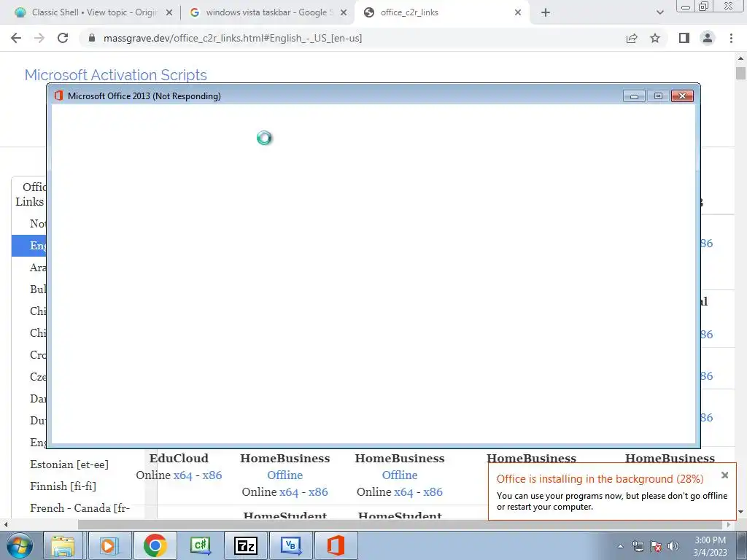Bookmark page with star icon
747x560 pixels.
(655, 38)
